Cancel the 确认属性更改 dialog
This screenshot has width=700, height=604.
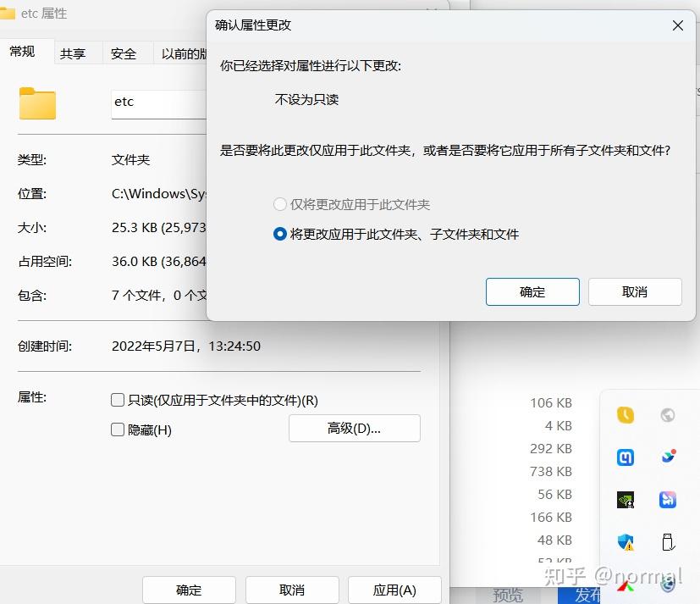pyautogui.click(x=635, y=291)
